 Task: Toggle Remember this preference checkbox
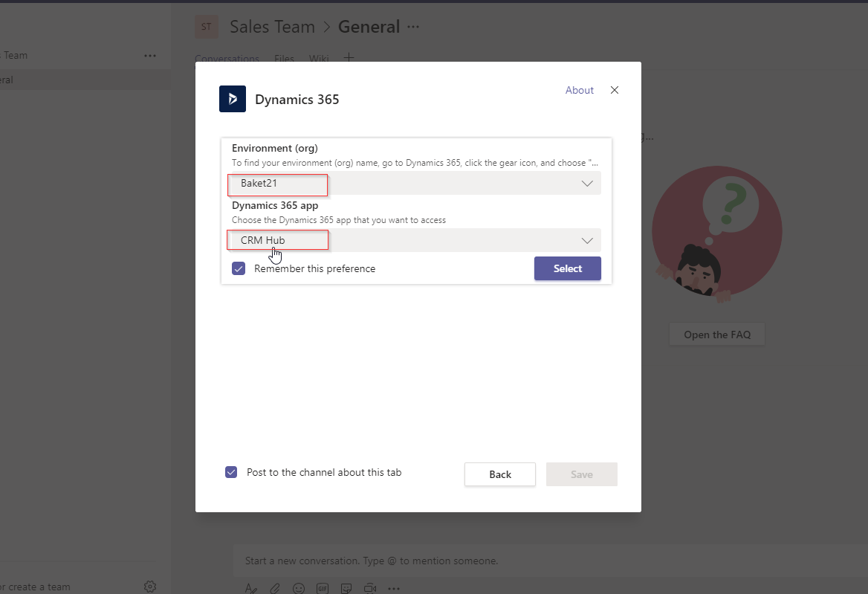239,268
